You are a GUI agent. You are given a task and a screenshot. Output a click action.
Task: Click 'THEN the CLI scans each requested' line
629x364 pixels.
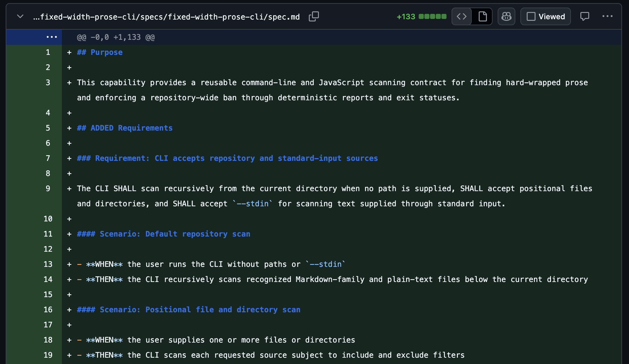point(271,355)
